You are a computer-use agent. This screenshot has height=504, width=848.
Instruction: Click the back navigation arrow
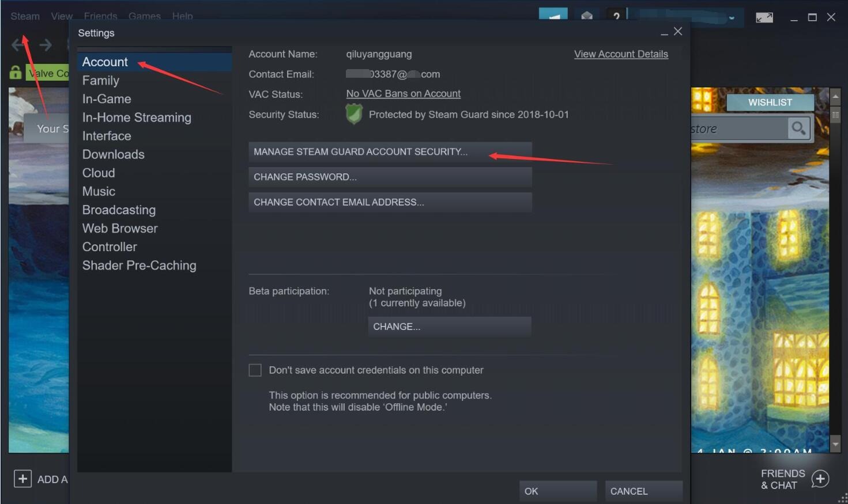point(18,45)
